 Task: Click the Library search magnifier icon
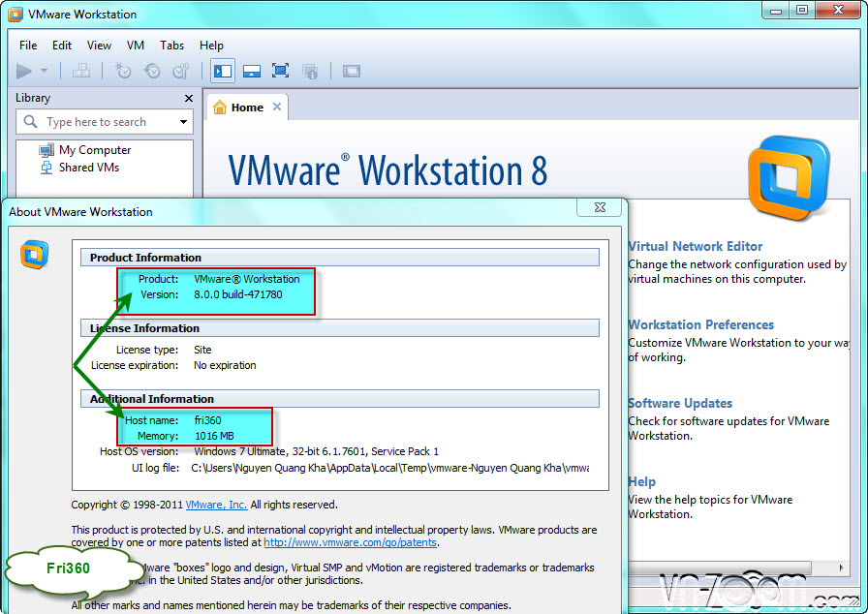pyautogui.click(x=30, y=121)
